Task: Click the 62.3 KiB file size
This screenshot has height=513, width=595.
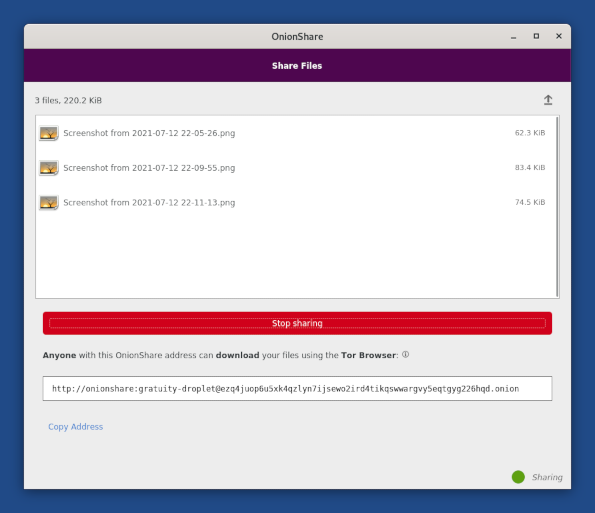Action: coord(530,133)
